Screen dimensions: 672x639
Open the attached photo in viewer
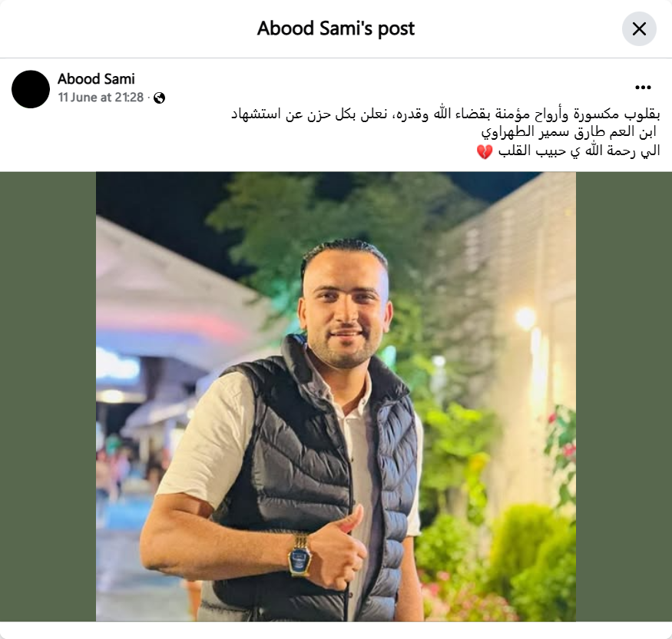[x=336, y=396]
